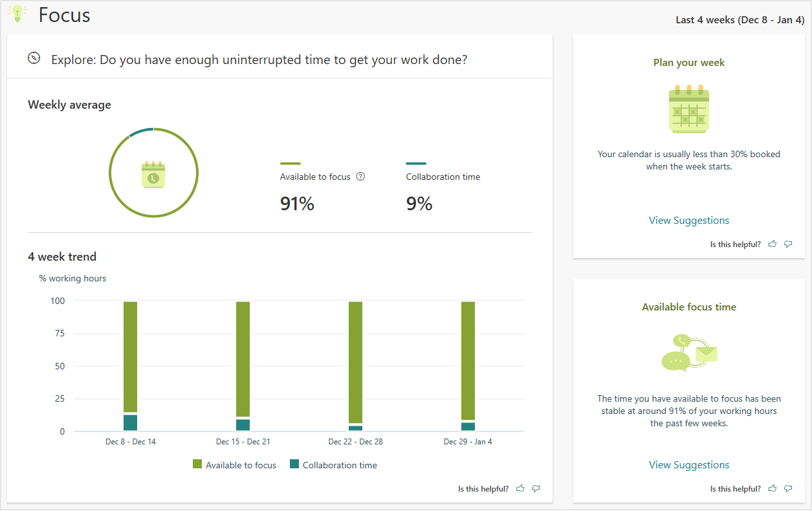Open View Suggestions under Plan your week

(689, 221)
